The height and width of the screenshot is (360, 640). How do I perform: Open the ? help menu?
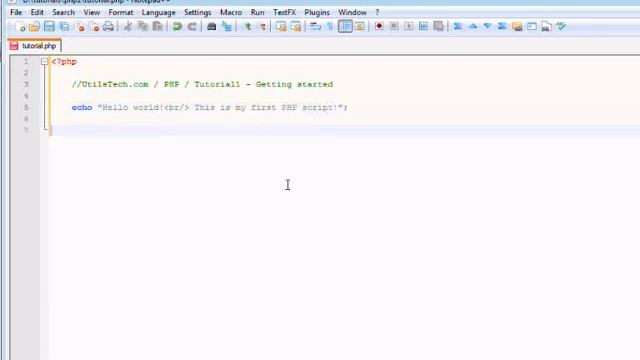pos(377,12)
